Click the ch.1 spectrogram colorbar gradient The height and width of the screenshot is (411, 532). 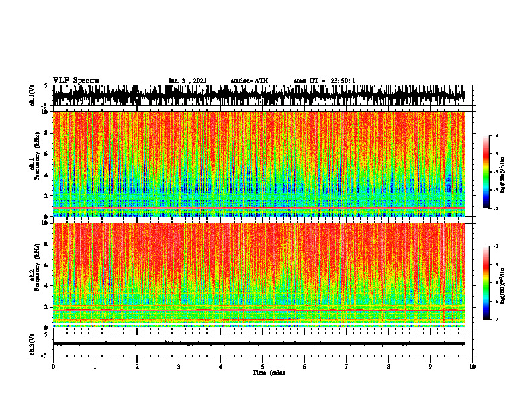[486, 172]
